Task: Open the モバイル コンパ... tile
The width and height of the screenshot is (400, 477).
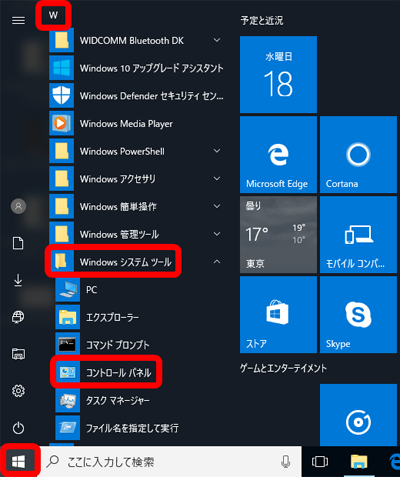Action: coord(358,234)
